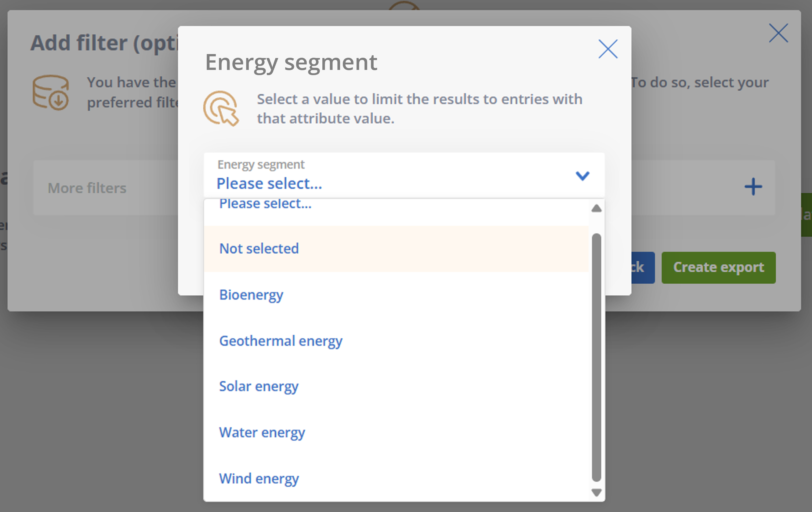Click the 'Select a value to limit' description text
812x512 pixels.
tap(419, 109)
